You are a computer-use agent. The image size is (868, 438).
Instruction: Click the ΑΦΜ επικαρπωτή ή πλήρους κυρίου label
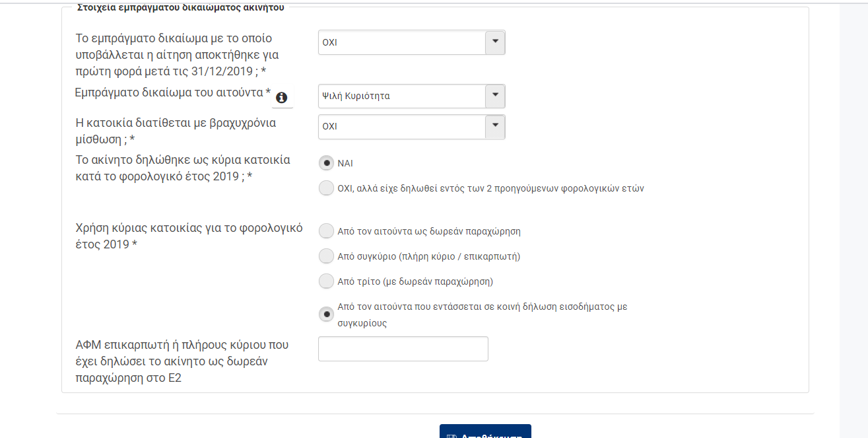pyautogui.click(x=182, y=361)
